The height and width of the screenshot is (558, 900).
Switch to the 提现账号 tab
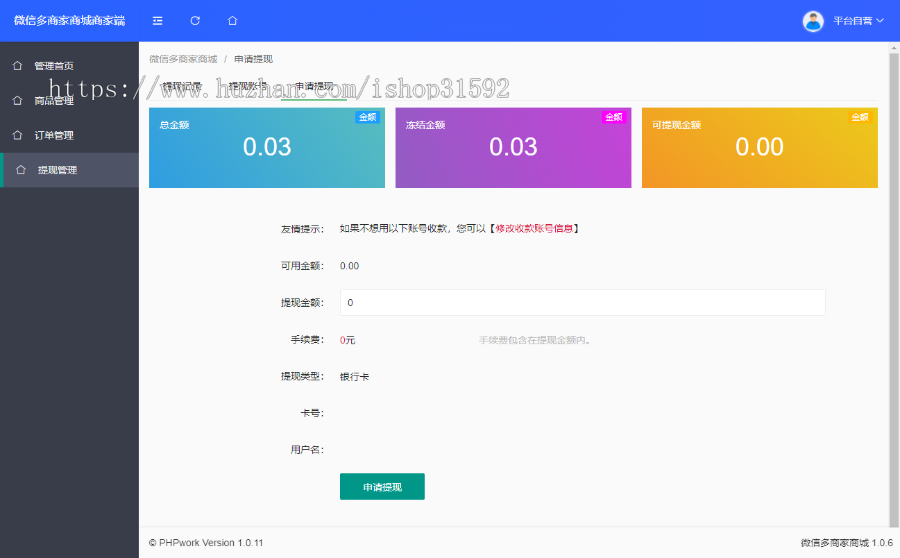247,87
